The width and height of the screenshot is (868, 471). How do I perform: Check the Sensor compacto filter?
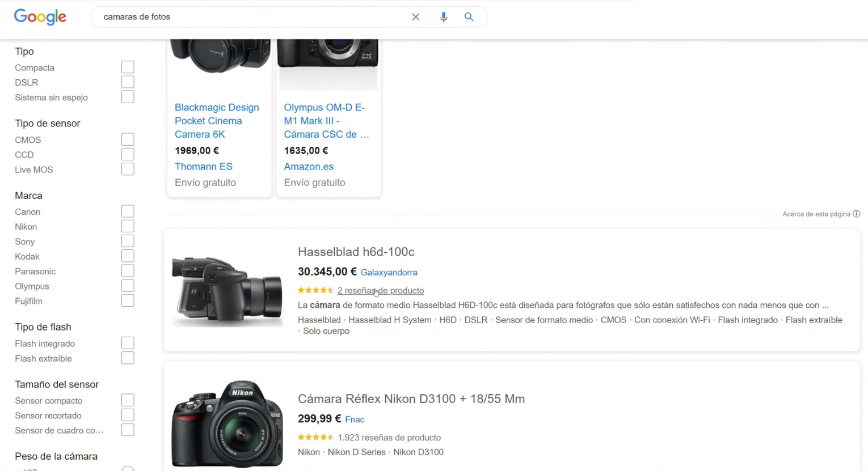coord(128,400)
